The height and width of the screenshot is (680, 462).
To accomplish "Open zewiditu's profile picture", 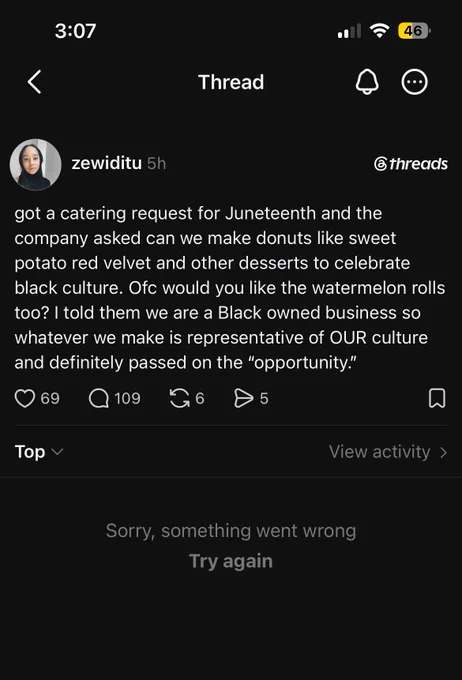I will coord(36,164).
